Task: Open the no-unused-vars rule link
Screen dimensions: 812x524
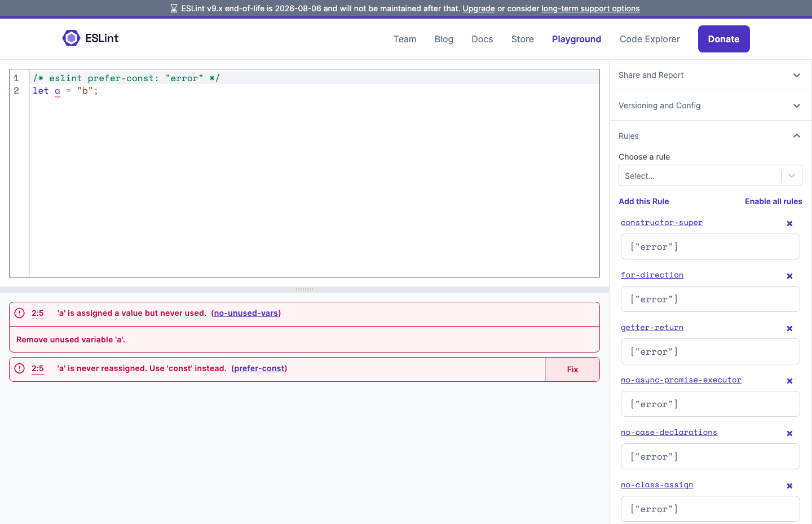Action: tap(246, 313)
